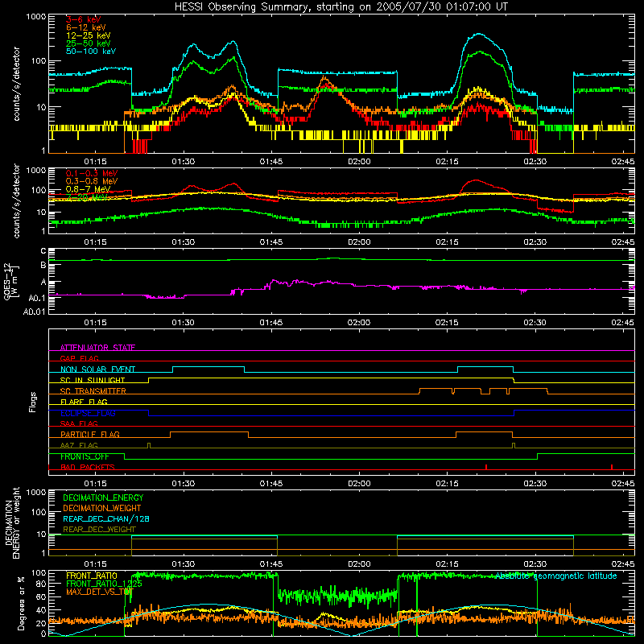Select the GAP_FLAG label
The image size is (644, 644).
tap(79, 358)
